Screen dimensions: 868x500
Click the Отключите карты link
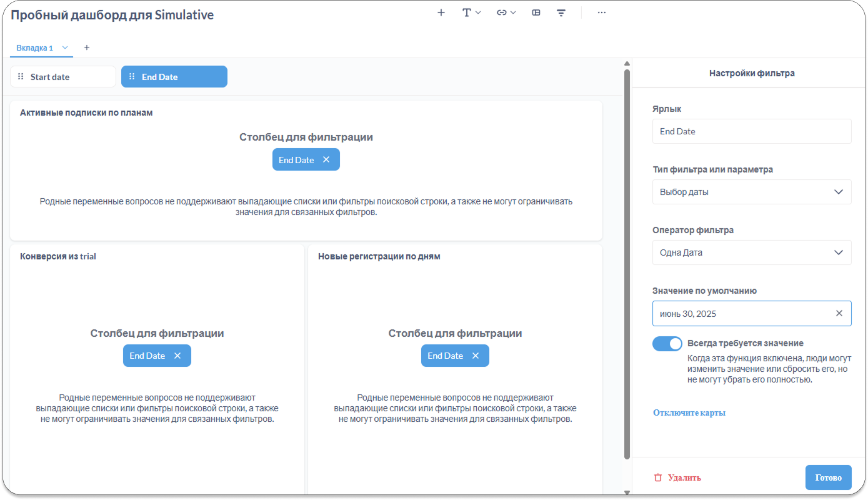[689, 412]
